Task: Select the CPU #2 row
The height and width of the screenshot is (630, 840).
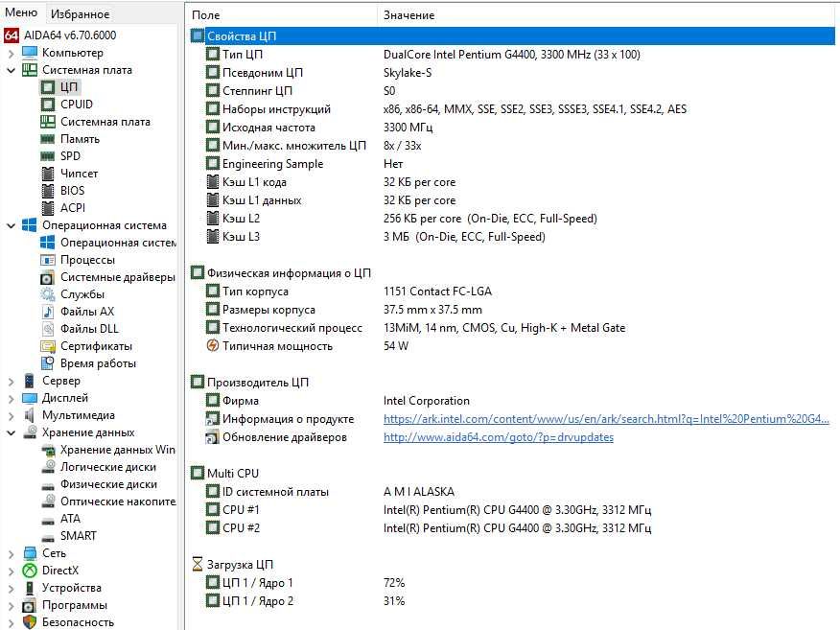Action: tap(512, 527)
